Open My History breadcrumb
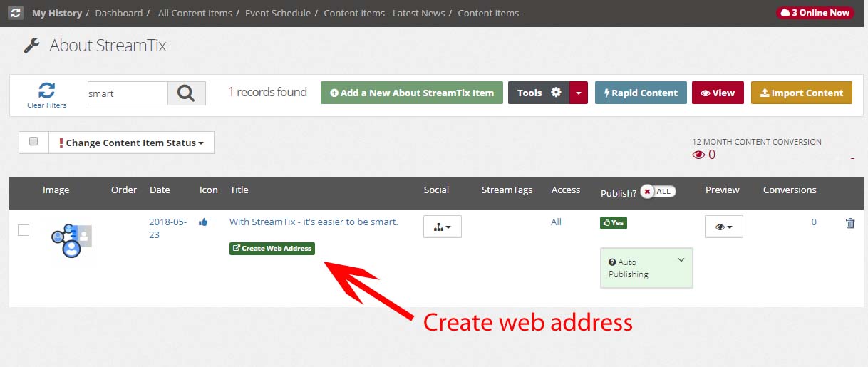 point(57,13)
